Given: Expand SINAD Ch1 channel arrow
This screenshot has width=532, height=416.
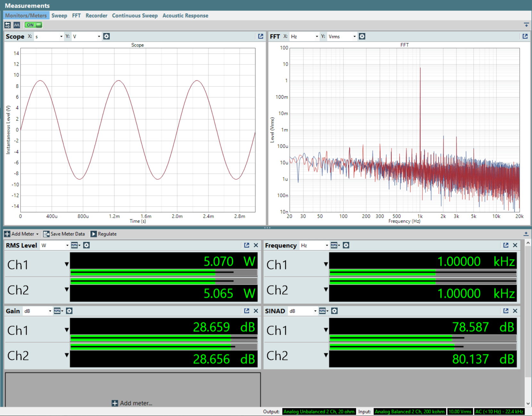Looking at the screenshot, I should (x=326, y=330).
